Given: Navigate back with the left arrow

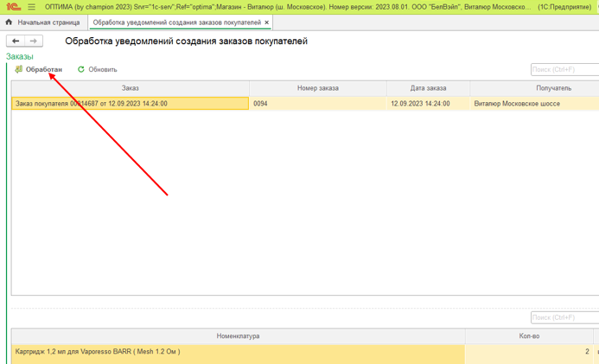Looking at the screenshot, I should click(16, 41).
